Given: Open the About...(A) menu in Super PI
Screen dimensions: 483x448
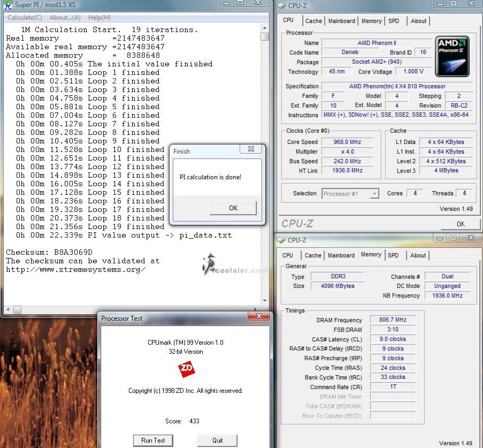Looking at the screenshot, I should click(65, 18).
